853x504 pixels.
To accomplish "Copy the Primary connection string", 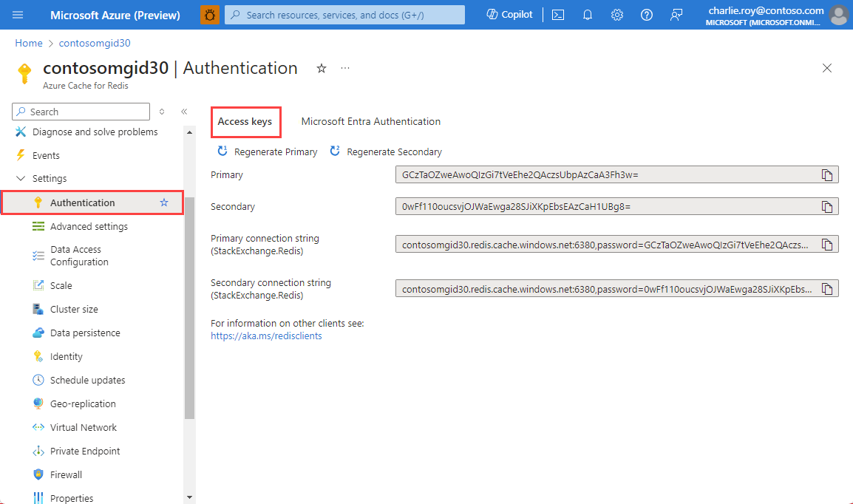I will pyautogui.click(x=827, y=244).
